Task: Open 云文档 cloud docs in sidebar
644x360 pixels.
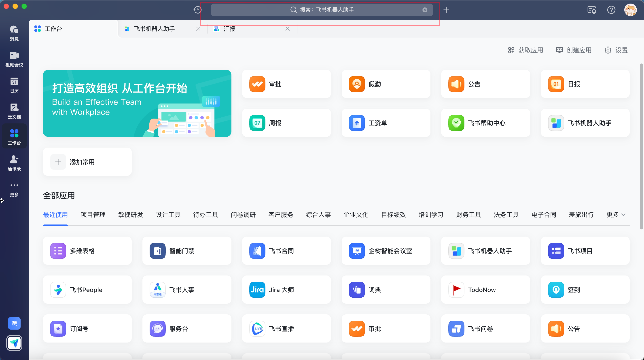Action: 14,111
